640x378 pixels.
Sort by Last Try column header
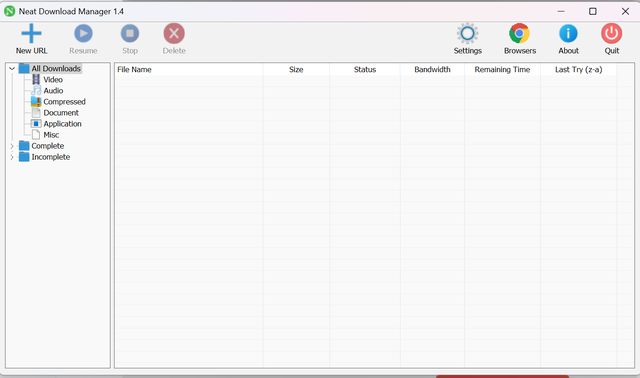578,70
